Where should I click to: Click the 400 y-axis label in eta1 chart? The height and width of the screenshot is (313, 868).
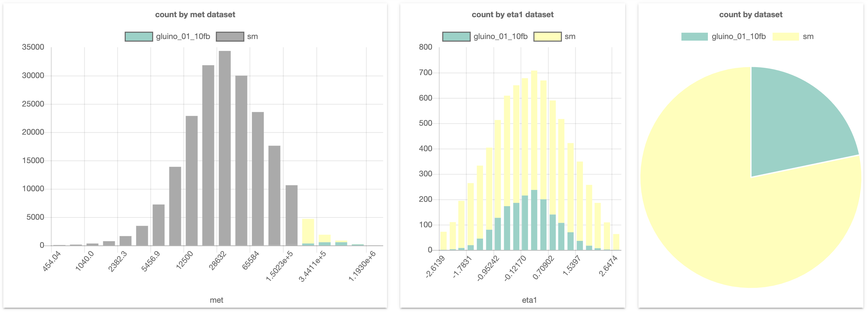tap(426, 149)
